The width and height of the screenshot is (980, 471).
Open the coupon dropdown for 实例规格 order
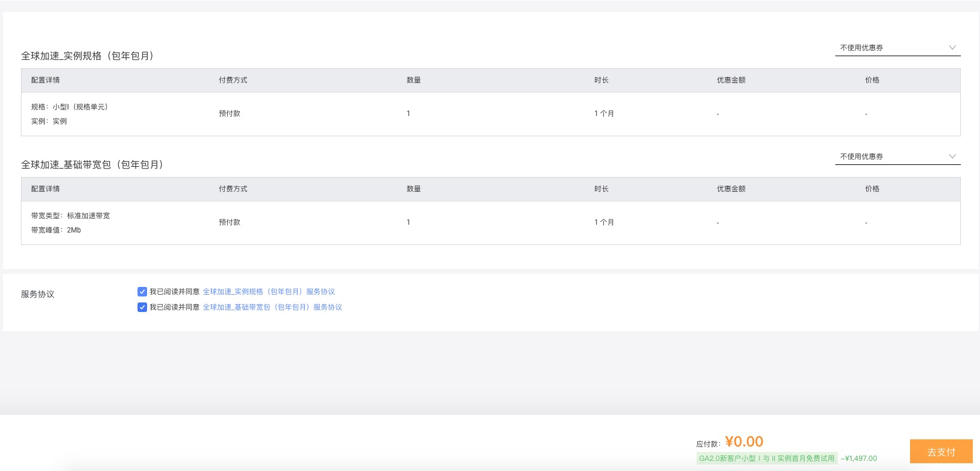tap(891, 48)
